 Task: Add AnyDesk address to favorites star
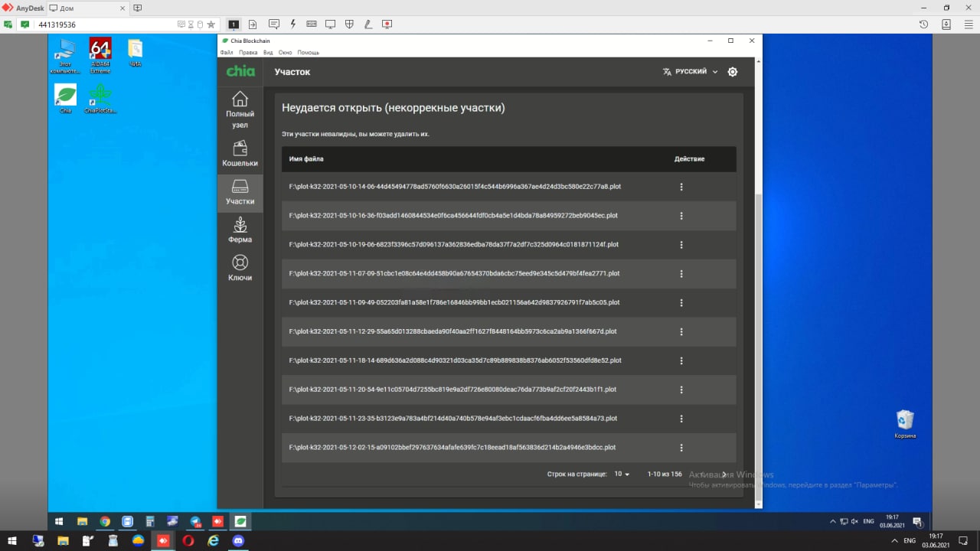[211, 24]
